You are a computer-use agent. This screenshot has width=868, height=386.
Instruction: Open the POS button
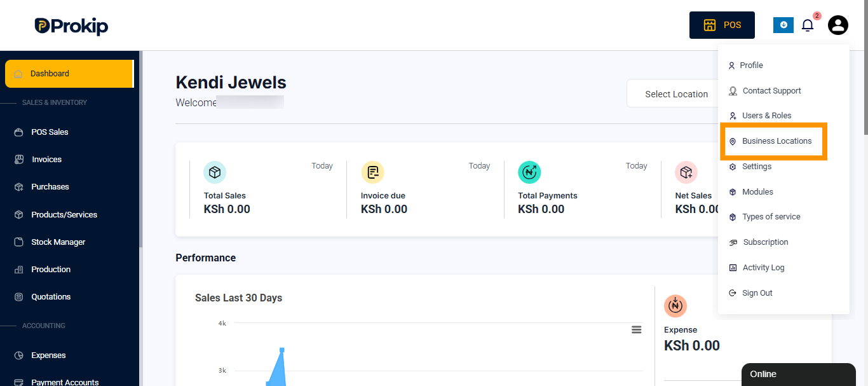coord(722,25)
